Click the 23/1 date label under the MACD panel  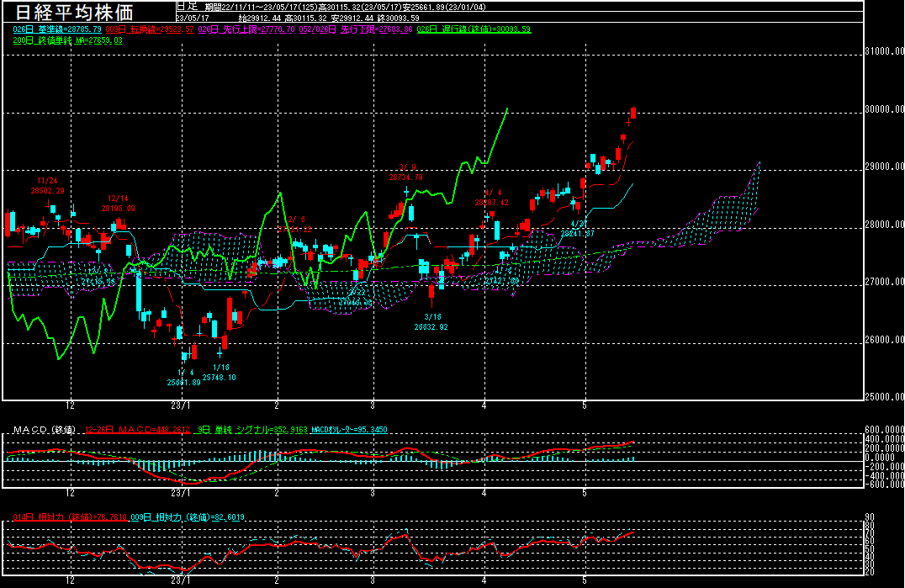(180, 493)
